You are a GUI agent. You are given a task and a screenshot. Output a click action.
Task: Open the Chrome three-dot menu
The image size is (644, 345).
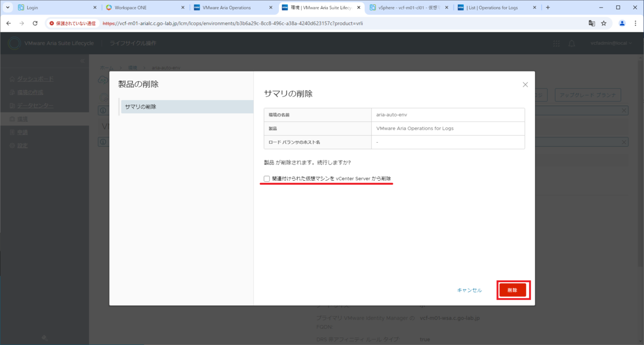coord(635,23)
